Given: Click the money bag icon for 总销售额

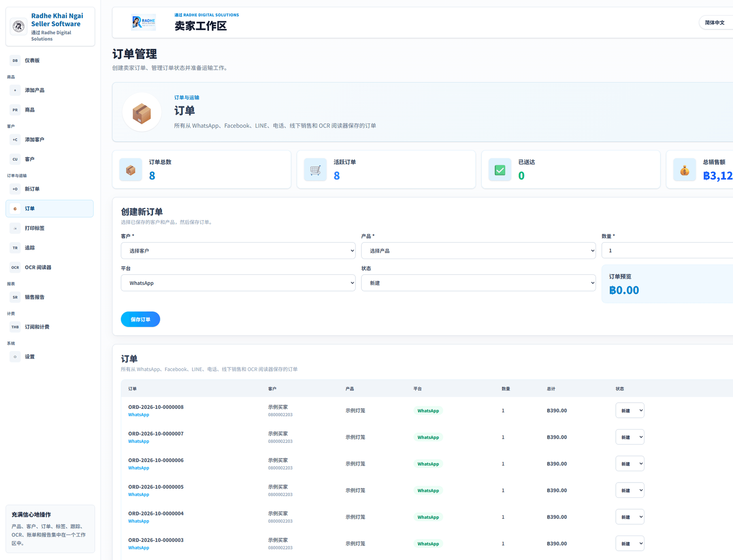Looking at the screenshot, I should tap(685, 170).
